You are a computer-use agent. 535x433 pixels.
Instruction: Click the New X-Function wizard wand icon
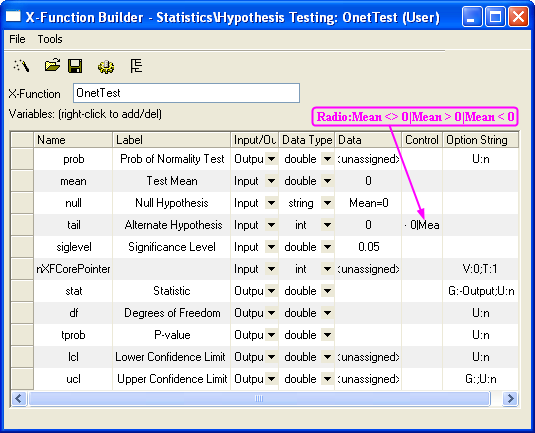pos(21,66)
